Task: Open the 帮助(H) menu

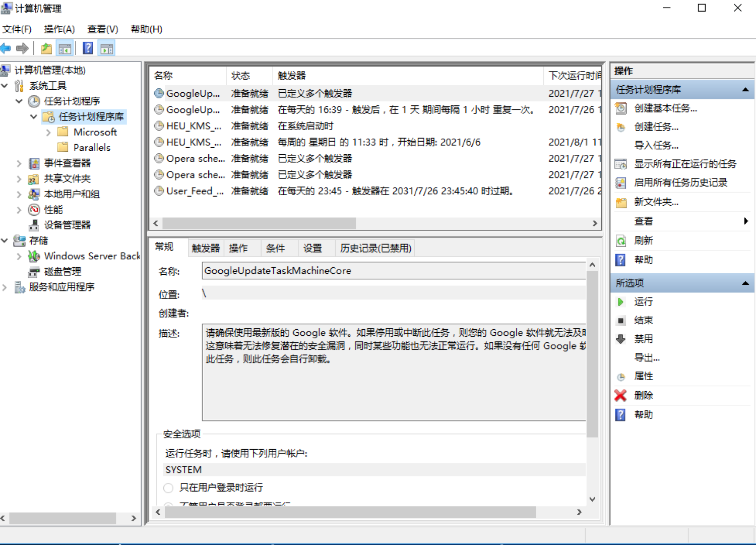Action: click(146, 29)
